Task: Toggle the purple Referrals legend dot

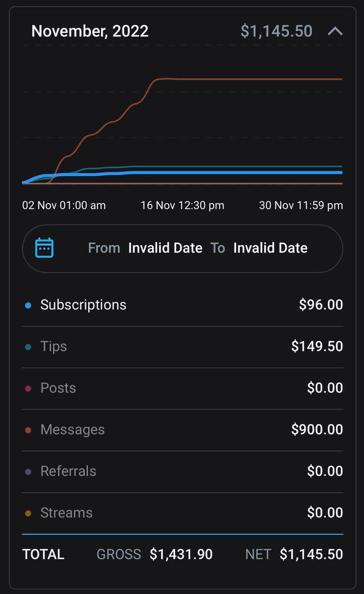Action: point(28,471)
